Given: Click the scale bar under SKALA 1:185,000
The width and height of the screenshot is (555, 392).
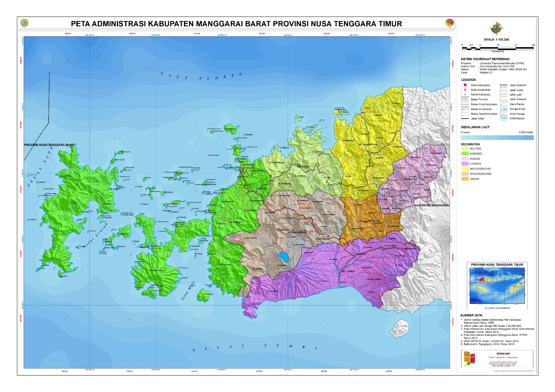Looking at the screenshot, I should (x=498, y=48).
